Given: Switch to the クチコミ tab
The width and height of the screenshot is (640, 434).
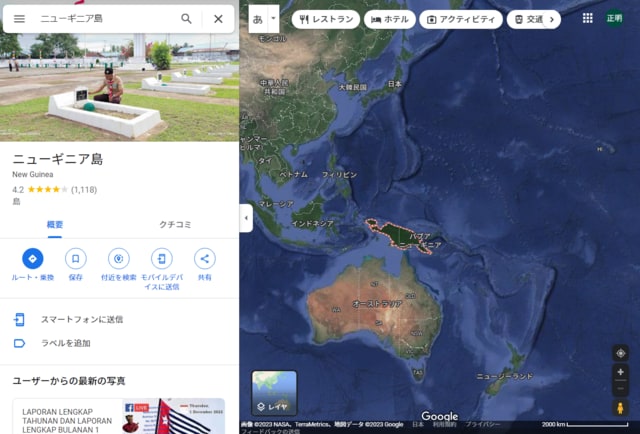Looking at the screenshot, I should [175, 225].
